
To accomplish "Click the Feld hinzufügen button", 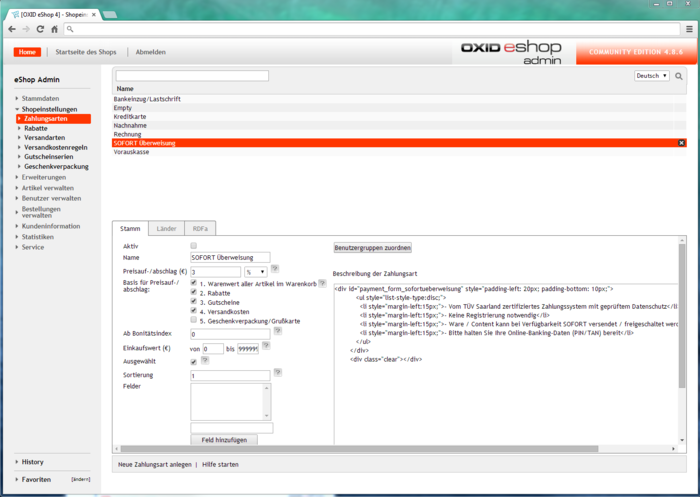I will click(x=224, y=440).
